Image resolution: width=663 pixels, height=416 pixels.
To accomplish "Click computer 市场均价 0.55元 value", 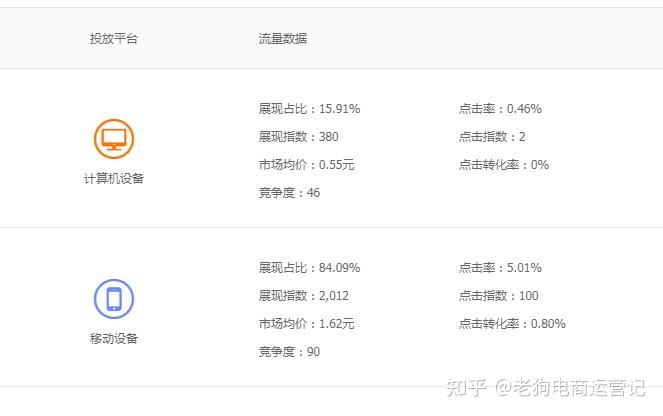I will click(336, 165).
